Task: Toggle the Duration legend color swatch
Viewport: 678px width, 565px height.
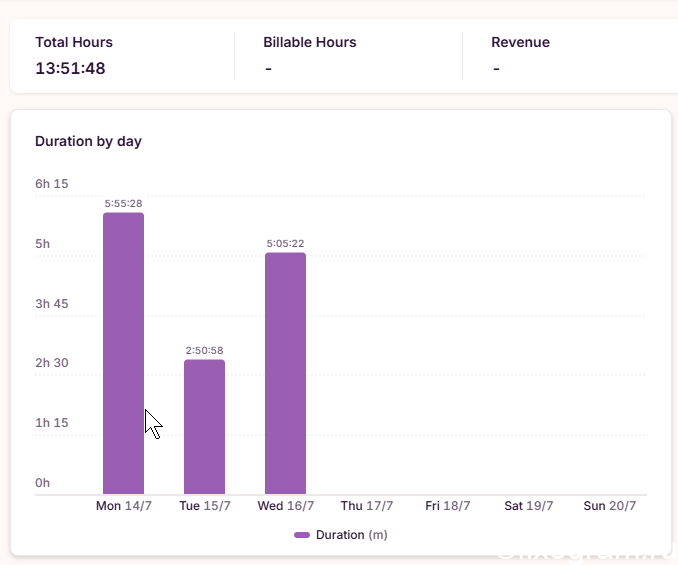Action: (302, 535)
